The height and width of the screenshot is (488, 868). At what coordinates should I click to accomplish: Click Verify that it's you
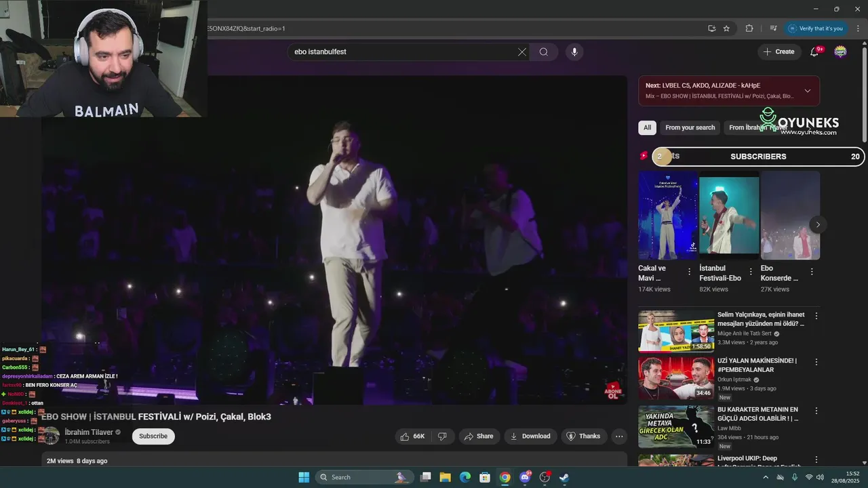click(x=814, y=28)
